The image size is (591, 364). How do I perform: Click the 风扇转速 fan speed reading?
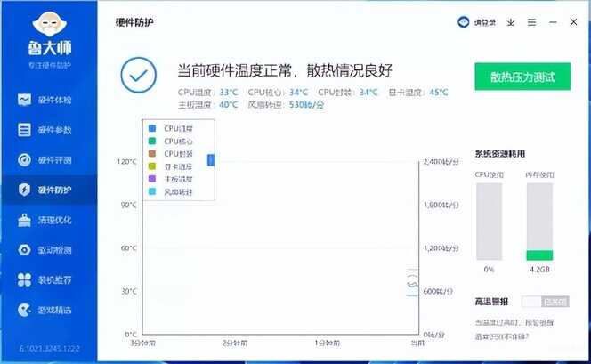click(x=306, y=105)
